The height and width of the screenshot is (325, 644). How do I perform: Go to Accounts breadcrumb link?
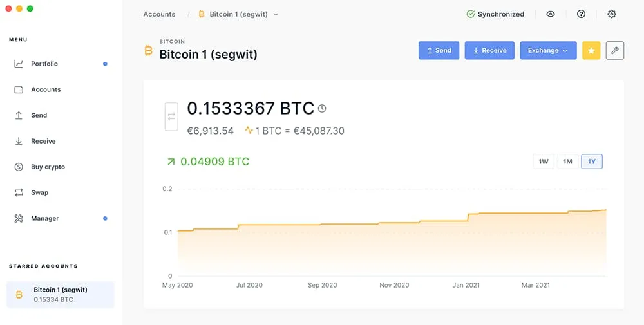coord(159,14)
